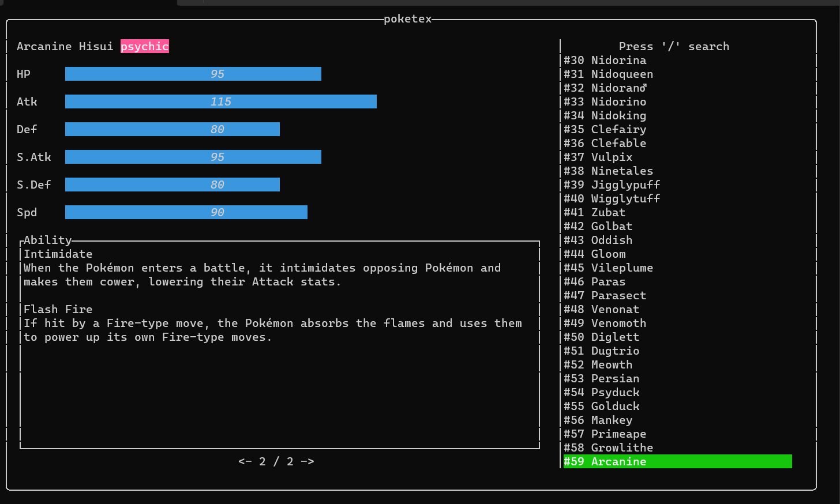
Task: Click the Intimidate ability name
Action: pos(58,254)
